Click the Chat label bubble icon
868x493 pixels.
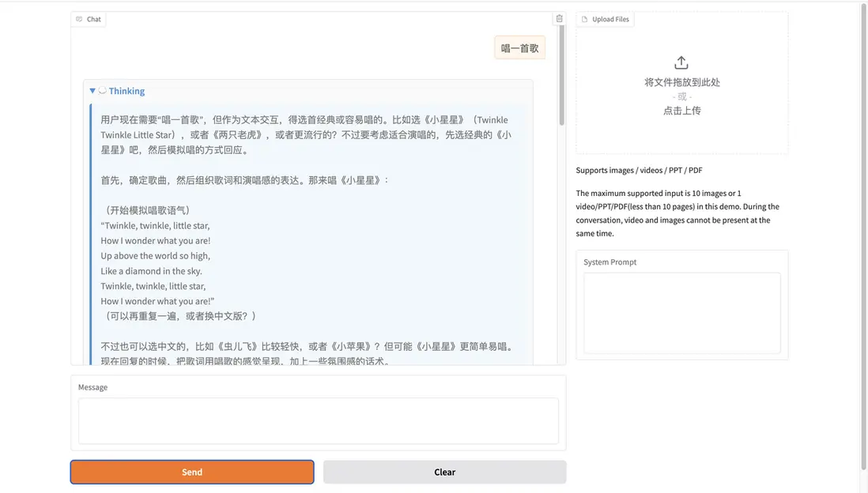[x=79, y=19]
